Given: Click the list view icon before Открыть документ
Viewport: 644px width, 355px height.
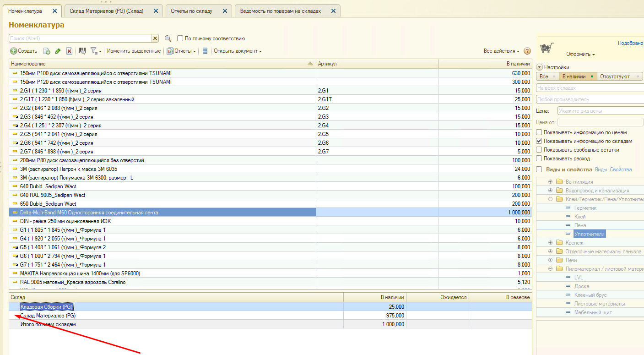Looking at the screenshot, I should point(205,51).
